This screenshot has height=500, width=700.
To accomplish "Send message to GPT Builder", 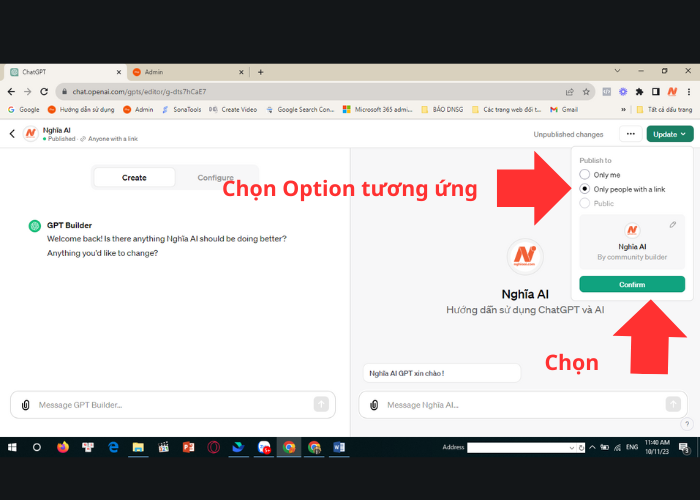I will click(x=321, y=404).
